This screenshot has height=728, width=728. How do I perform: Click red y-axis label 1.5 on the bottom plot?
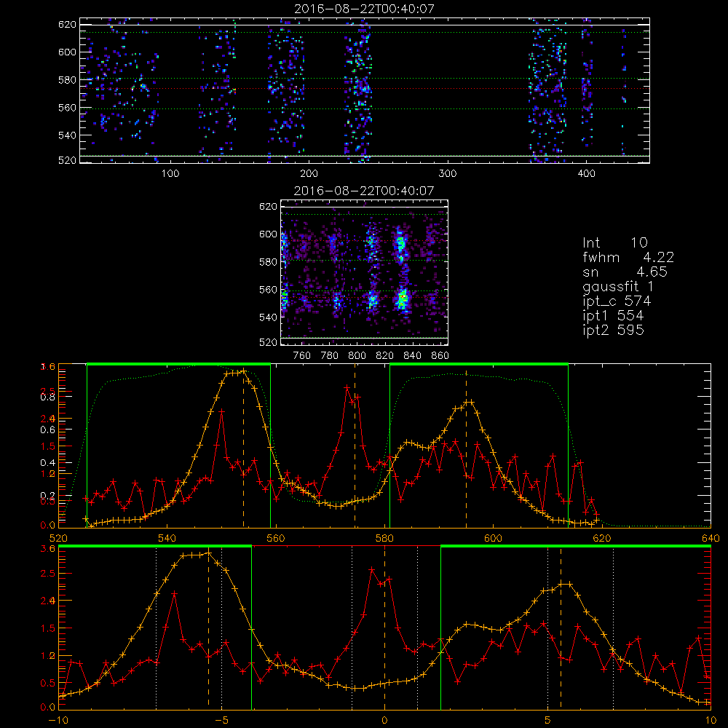(x=48, y=628)
